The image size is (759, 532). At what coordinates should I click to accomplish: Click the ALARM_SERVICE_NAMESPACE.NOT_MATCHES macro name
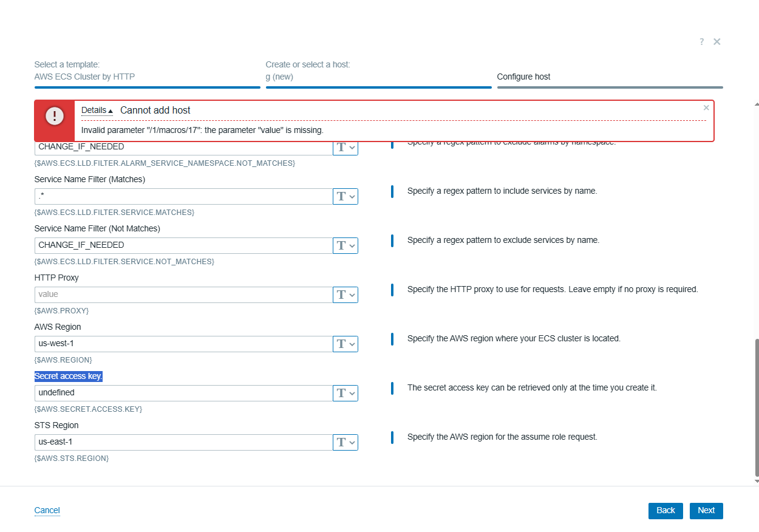[165, 163]
